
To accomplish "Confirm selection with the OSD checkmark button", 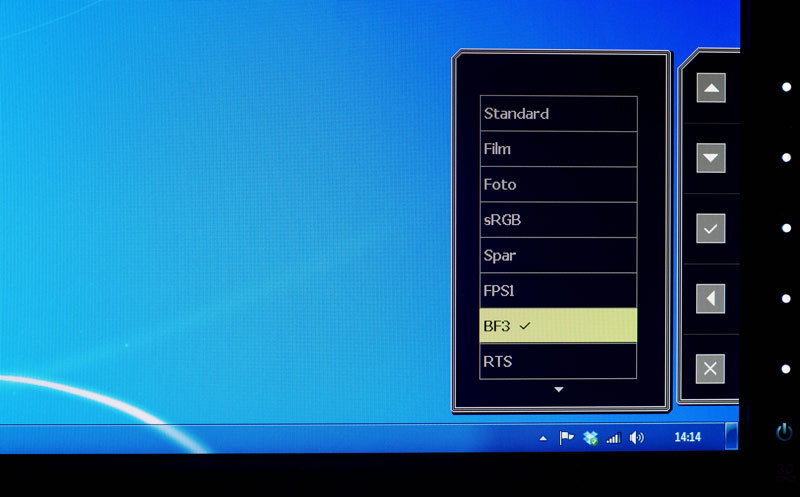I will click(711, 228).
